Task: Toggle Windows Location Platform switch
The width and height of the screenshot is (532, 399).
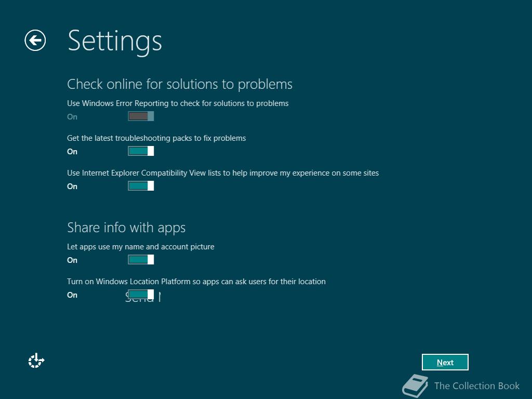Action: click(x=141, y=295)
